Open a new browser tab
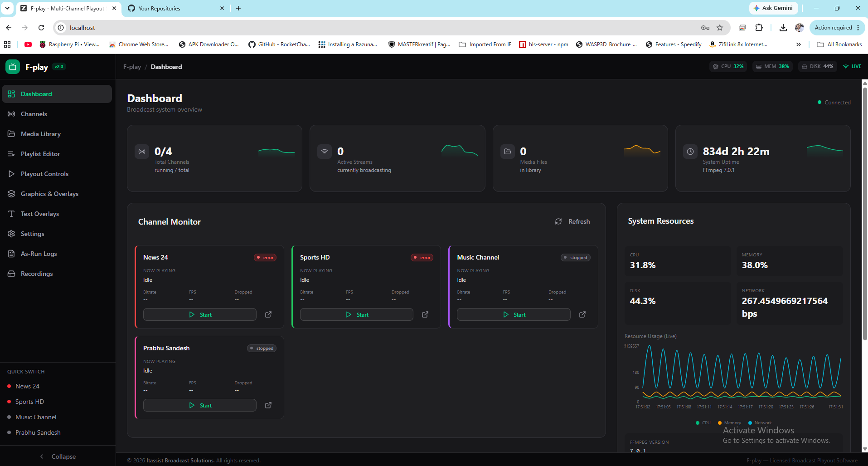868x466 pixels. pyautogui.click(x=238, y=8)
